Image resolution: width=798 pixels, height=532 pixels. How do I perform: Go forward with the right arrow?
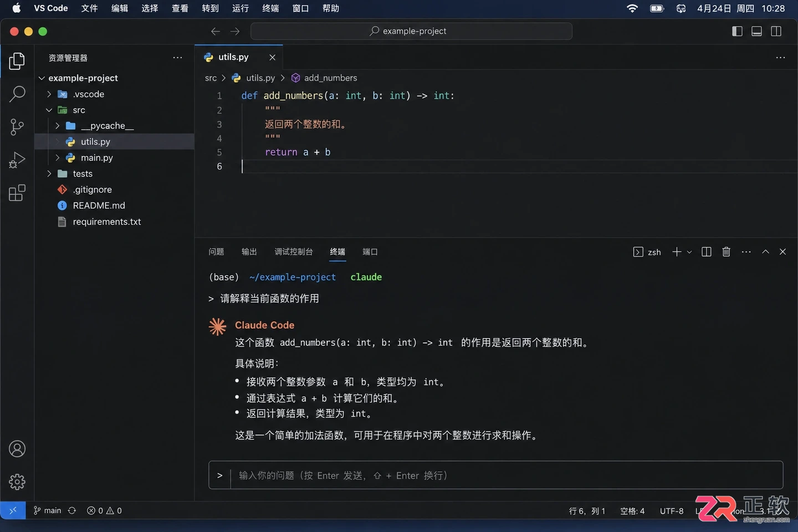click(235, 31)
